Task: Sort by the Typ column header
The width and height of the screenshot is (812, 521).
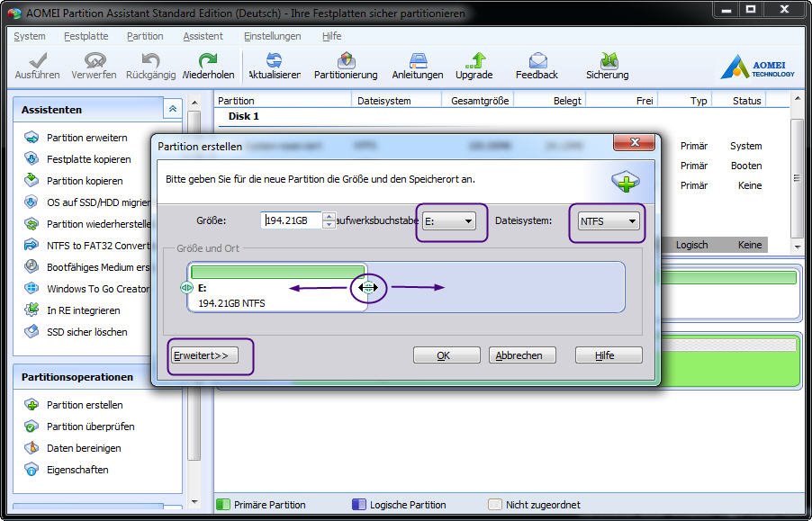Action: coord(685,101)
